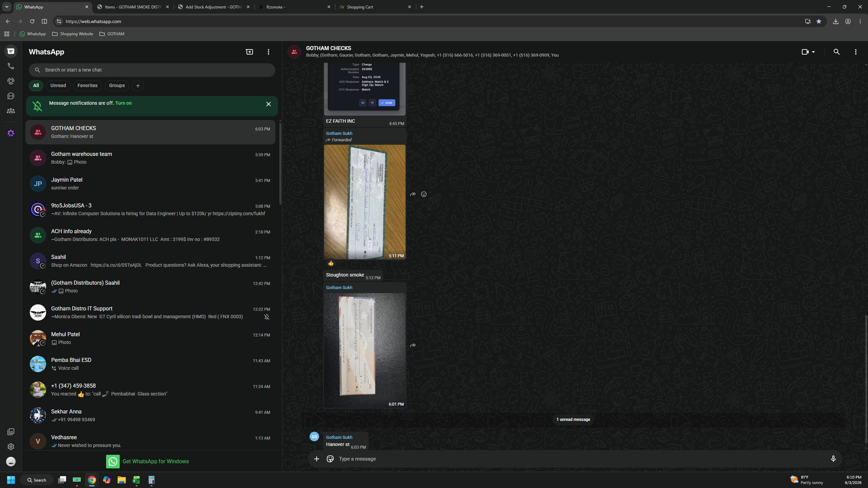
Task: Open the chat list menu (three dots)
Action: click(x=269, y=52)
